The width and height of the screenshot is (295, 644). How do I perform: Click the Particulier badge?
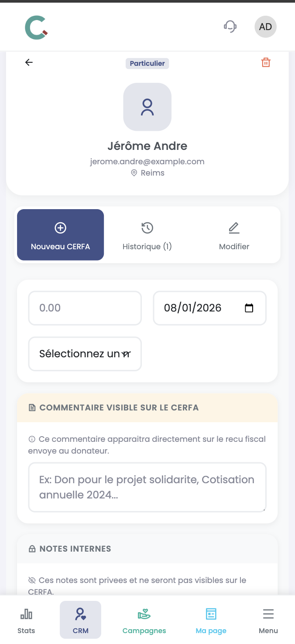[147, 63]
